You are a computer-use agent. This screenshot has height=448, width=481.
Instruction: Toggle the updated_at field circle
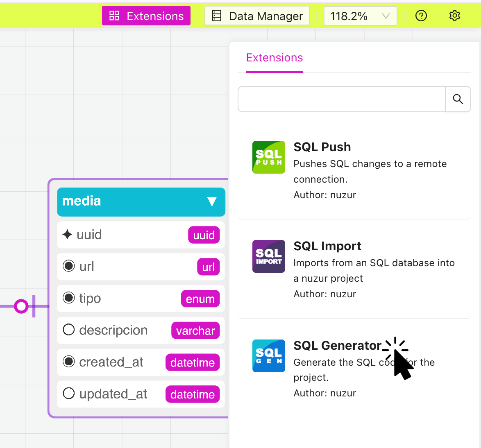point(68,394)
